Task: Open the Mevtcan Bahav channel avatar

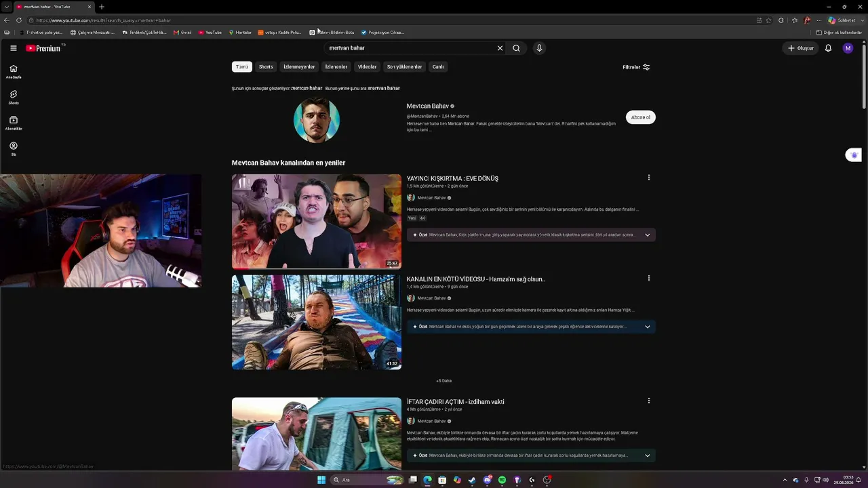Action: [x=317, y=120]
